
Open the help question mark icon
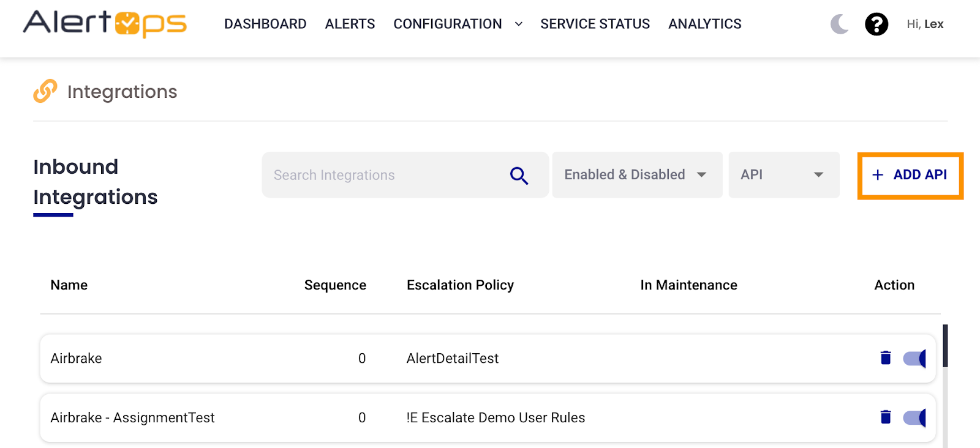click(x=876, y=24)
